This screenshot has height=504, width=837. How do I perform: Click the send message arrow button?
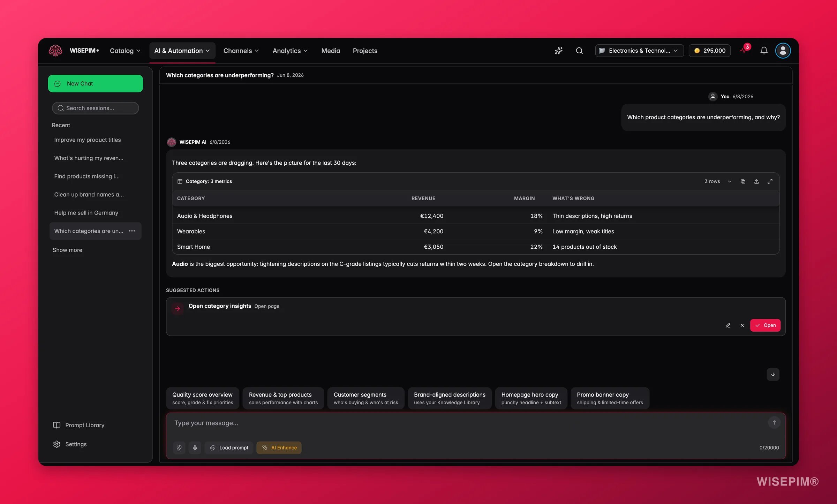(774, 422)
